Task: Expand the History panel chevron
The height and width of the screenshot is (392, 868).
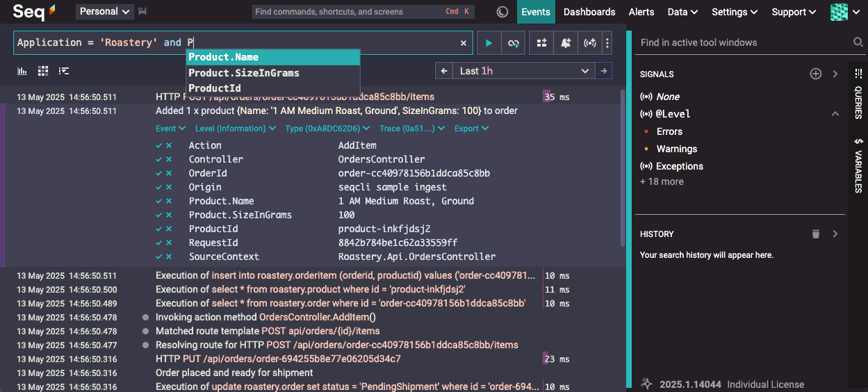Action: pos(835,234)
